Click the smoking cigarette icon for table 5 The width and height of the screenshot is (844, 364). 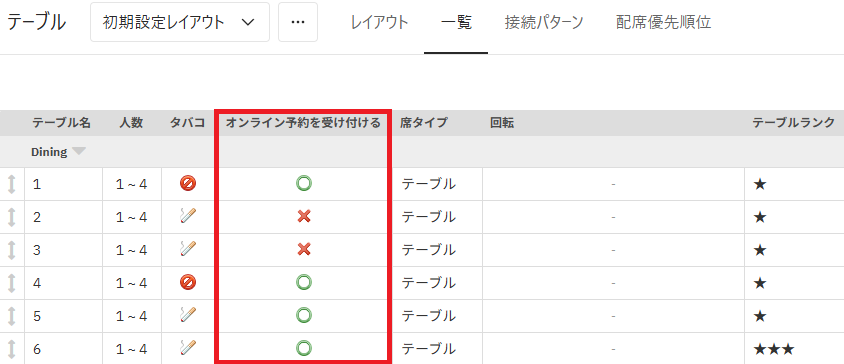tap(188, 315)
